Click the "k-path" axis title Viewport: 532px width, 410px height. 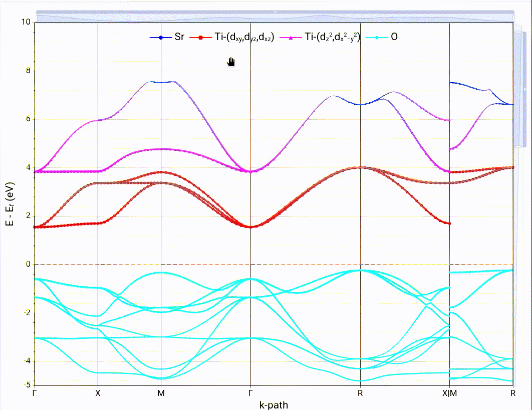pyautogui.click(x=274, y=404)
